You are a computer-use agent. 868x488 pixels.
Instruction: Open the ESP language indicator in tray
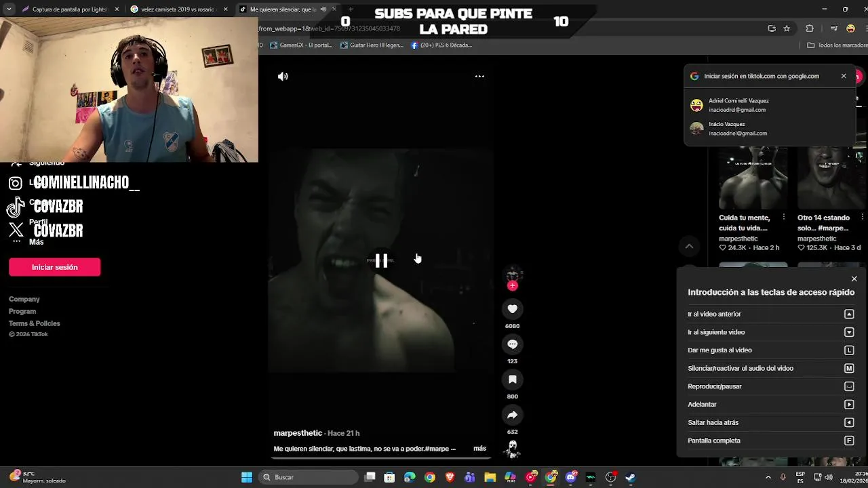tap(800, 477)
